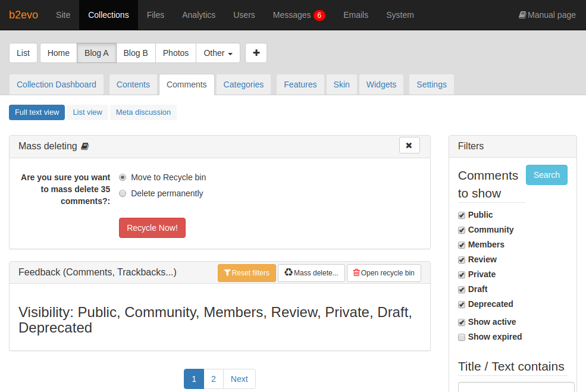The image size is (586, 392).
Task: Uncheck the Private visibility filter
Action: click(462, 275)
